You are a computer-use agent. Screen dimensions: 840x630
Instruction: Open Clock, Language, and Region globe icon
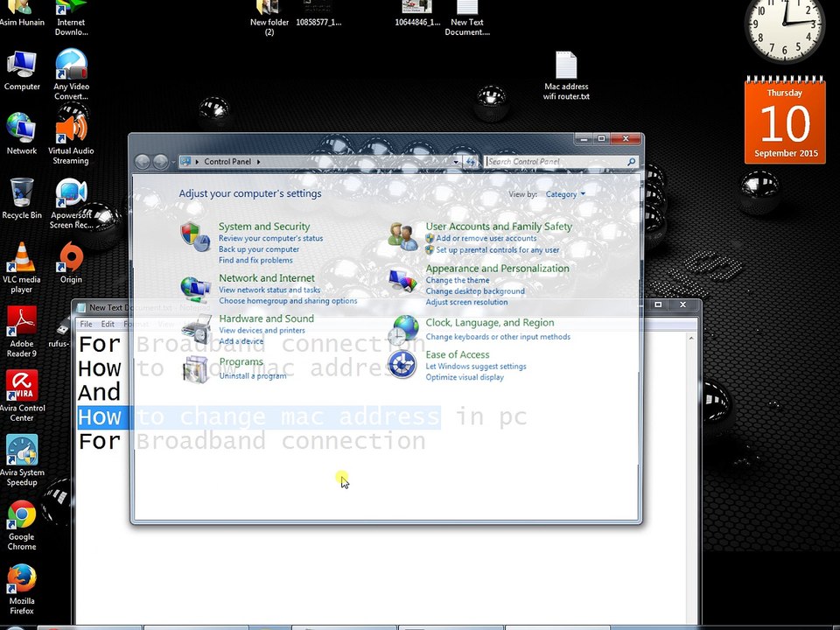click(x=402, y=330)
